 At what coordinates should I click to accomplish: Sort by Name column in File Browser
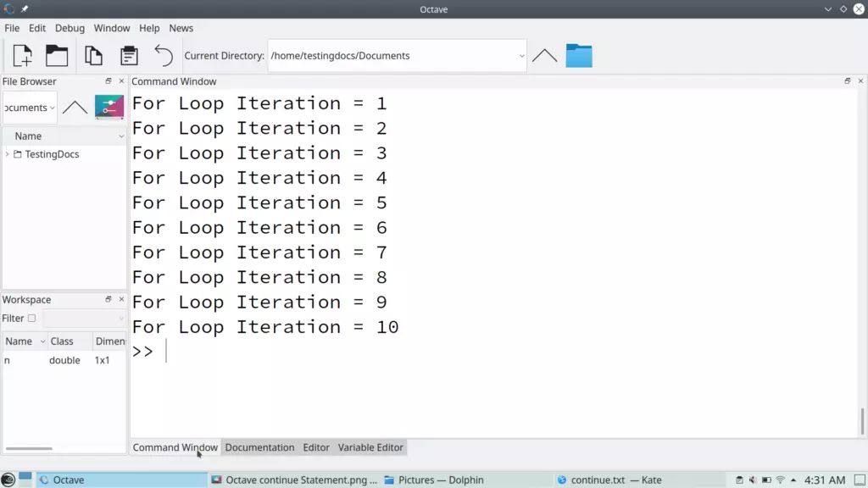click(64, 136)
